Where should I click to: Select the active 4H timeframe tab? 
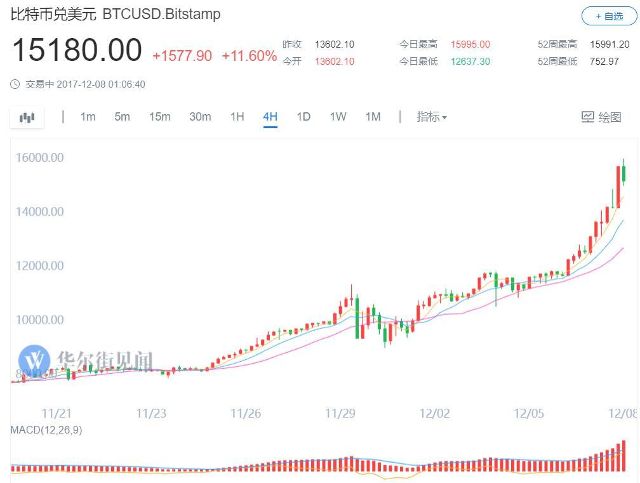coord(270,117)
